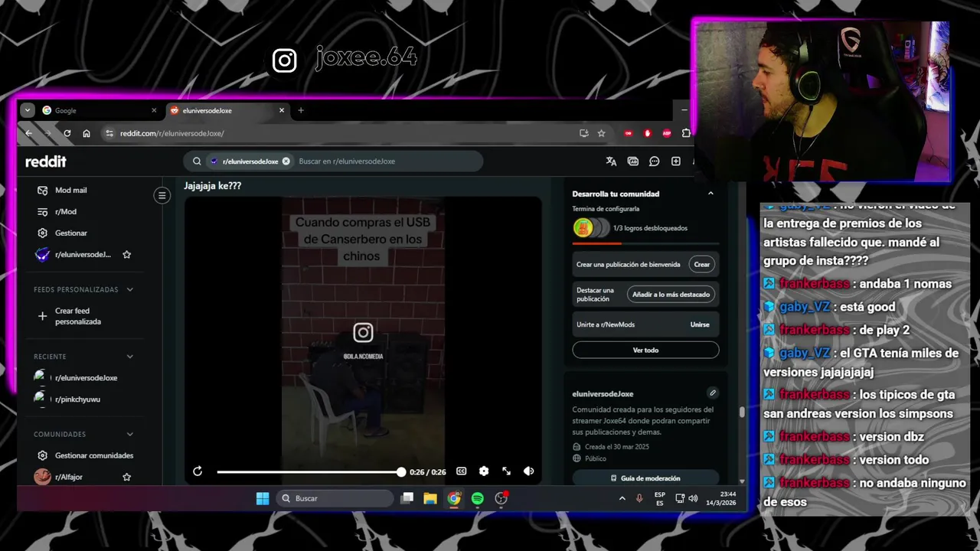Collapse the Comunidades section
This screenshot has height=551, width=980.
[129, 434]
